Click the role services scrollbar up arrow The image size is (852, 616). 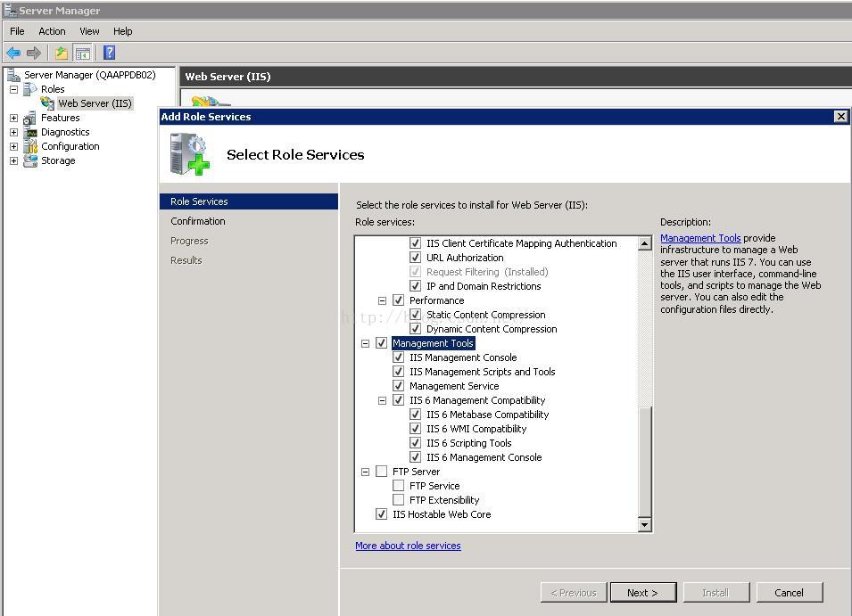click(644, 243)
